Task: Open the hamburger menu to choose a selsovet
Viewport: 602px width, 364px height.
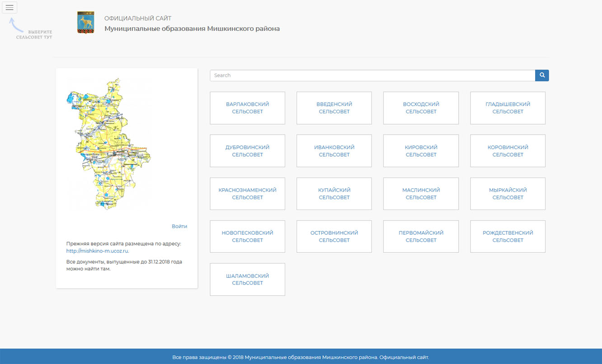Action: pyautogui.click(x=9, y=8)
